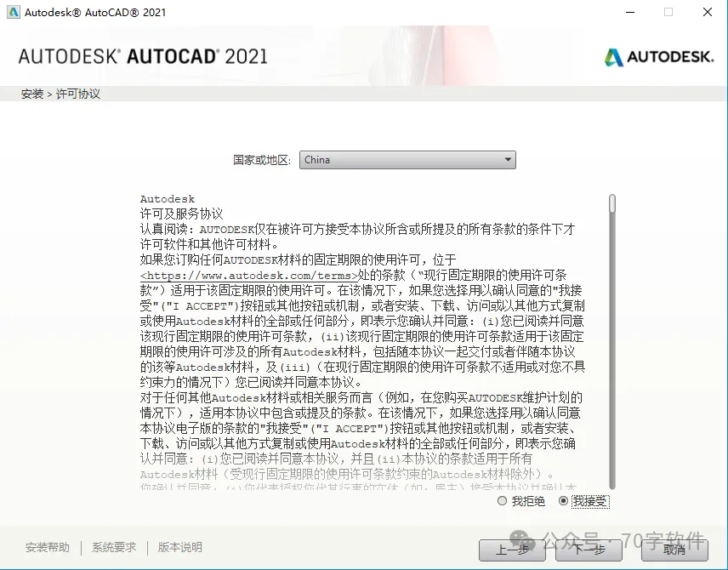728x570 pixels.
Task: Click the AutoCAD icon in title bar
Action: 14,12
